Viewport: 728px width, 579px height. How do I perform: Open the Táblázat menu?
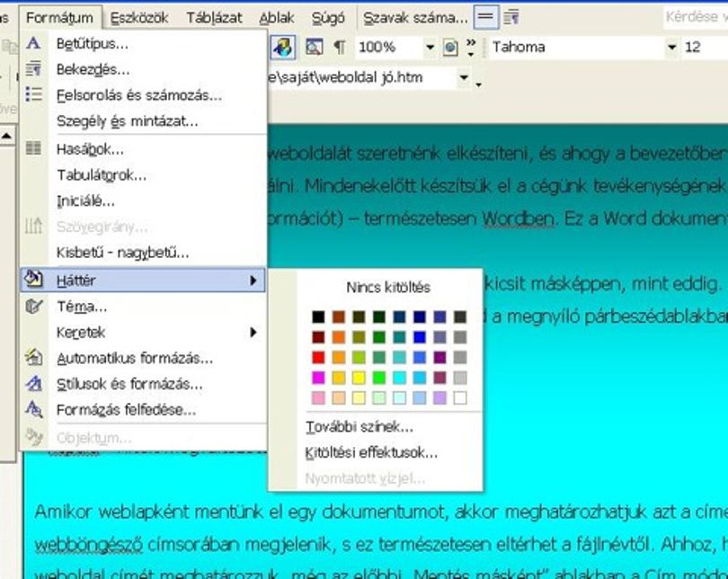pyautogui.click(x=214, y=18)
